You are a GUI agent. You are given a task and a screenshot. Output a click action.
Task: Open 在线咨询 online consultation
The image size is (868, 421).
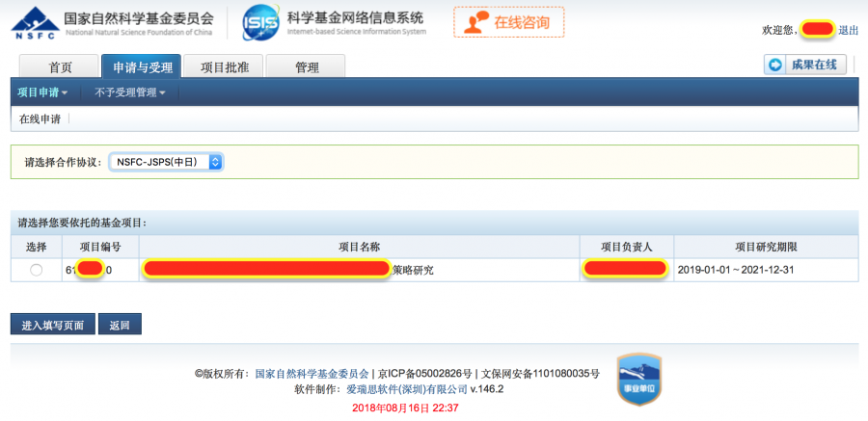(x=508, y=22)
